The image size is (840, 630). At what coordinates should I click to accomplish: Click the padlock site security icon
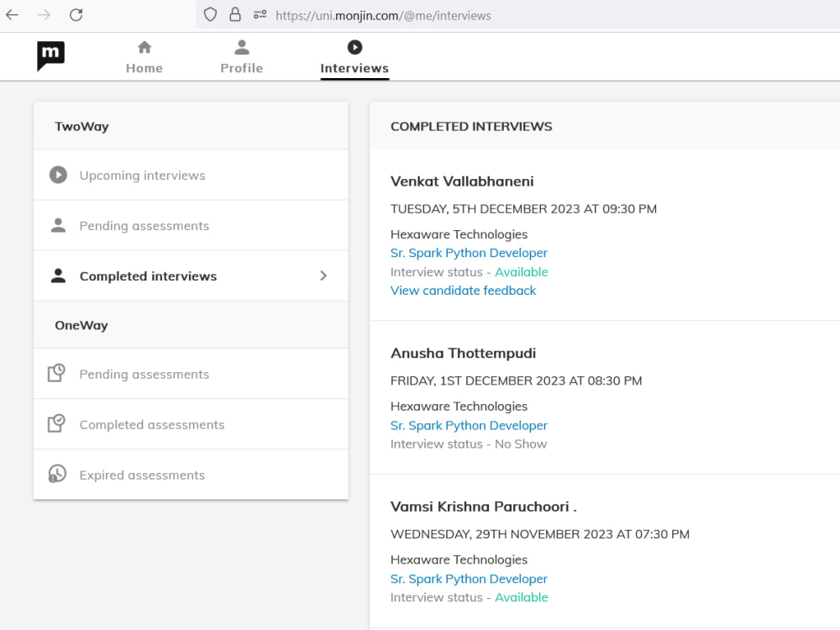pyautogui.click(x=234, y=14)
